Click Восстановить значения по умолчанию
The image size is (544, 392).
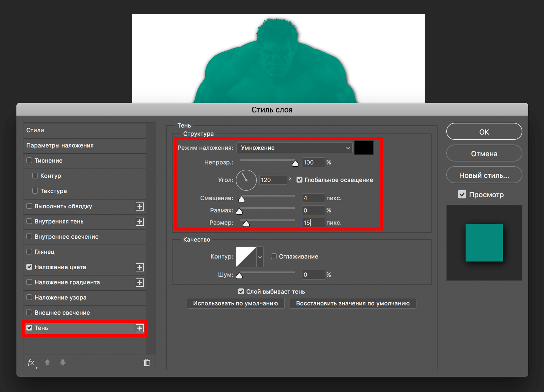(x=353, y=303)
